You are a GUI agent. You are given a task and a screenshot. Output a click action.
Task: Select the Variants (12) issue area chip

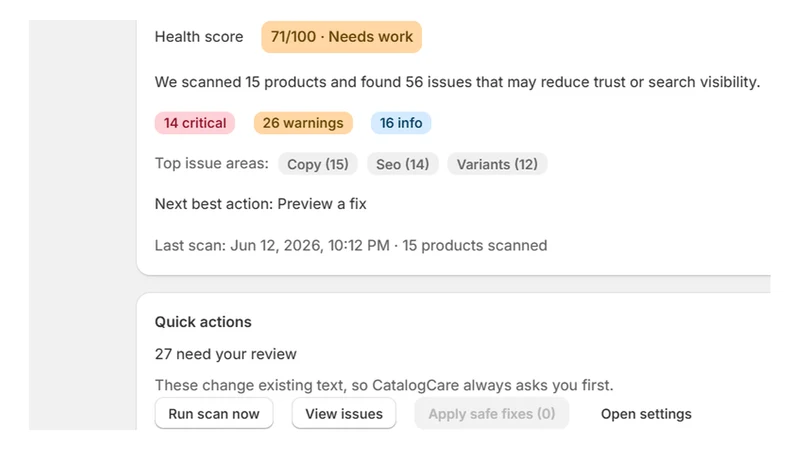(x=497, y=164)
